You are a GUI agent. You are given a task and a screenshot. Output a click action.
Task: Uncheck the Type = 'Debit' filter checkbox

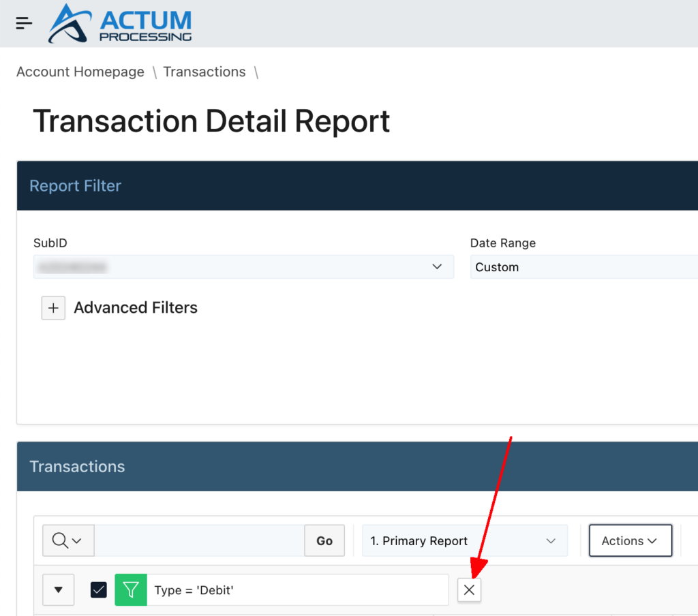click(98, 589)
